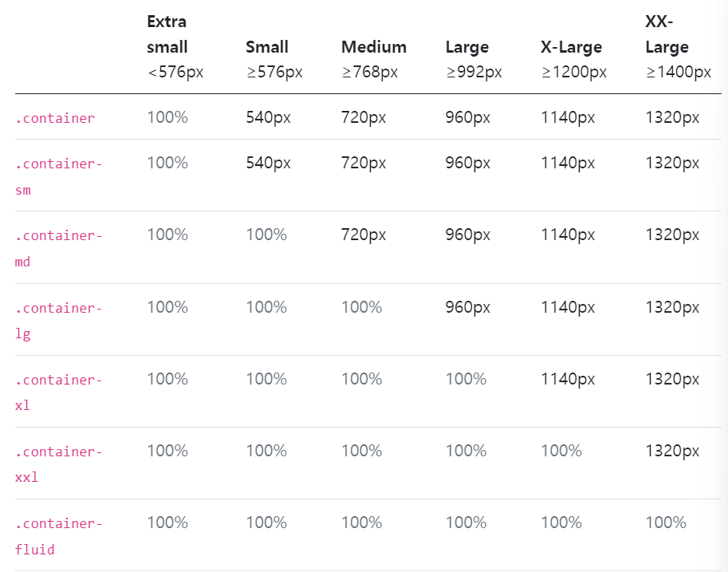Click the .container-lg class name
The image size is (728, 572).
point(59,320)
